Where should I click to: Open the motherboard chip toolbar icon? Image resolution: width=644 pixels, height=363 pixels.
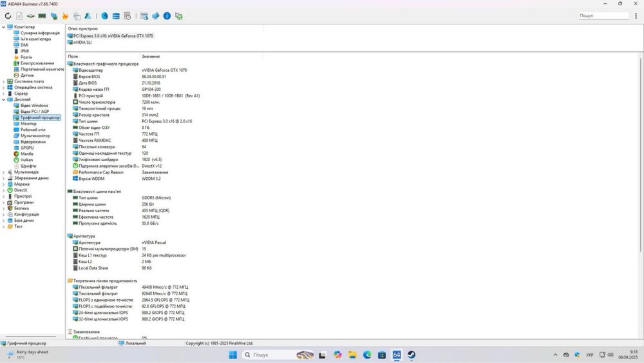pyautogui.click(x=31, y=16)
